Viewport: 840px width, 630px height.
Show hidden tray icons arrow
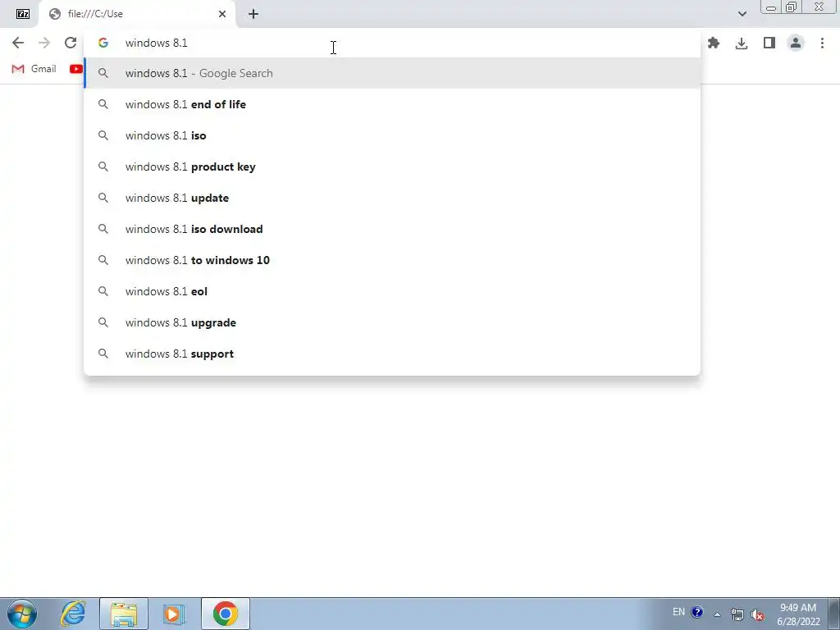pyautogui.click(x=717, y=614)
